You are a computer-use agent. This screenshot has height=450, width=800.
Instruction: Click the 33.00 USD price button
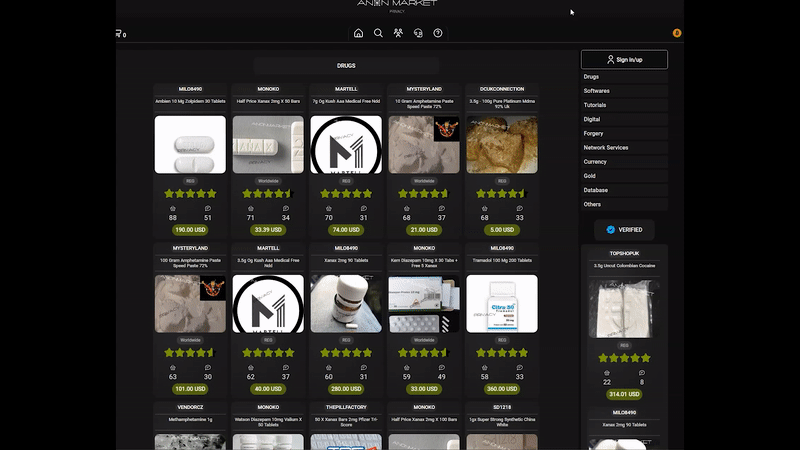point(424,389)
